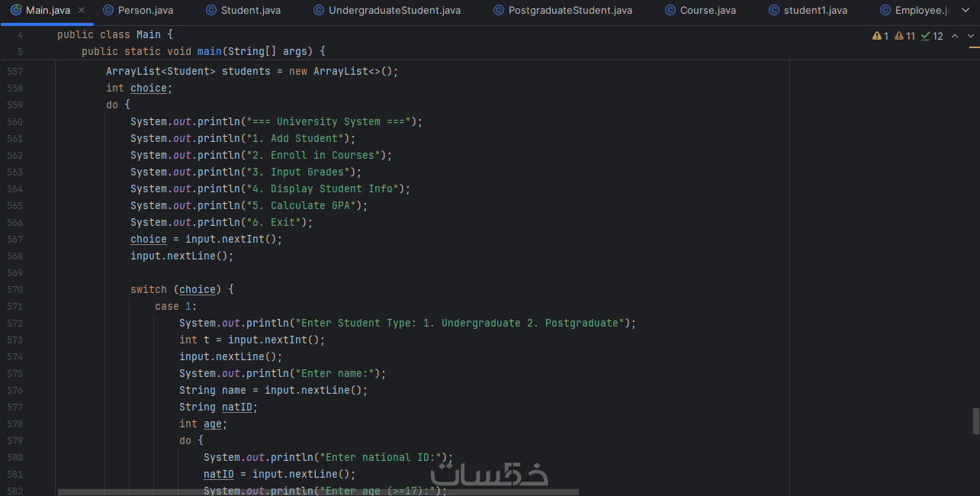Select the UndergraduateStudent.java tab

coord(386,11)
